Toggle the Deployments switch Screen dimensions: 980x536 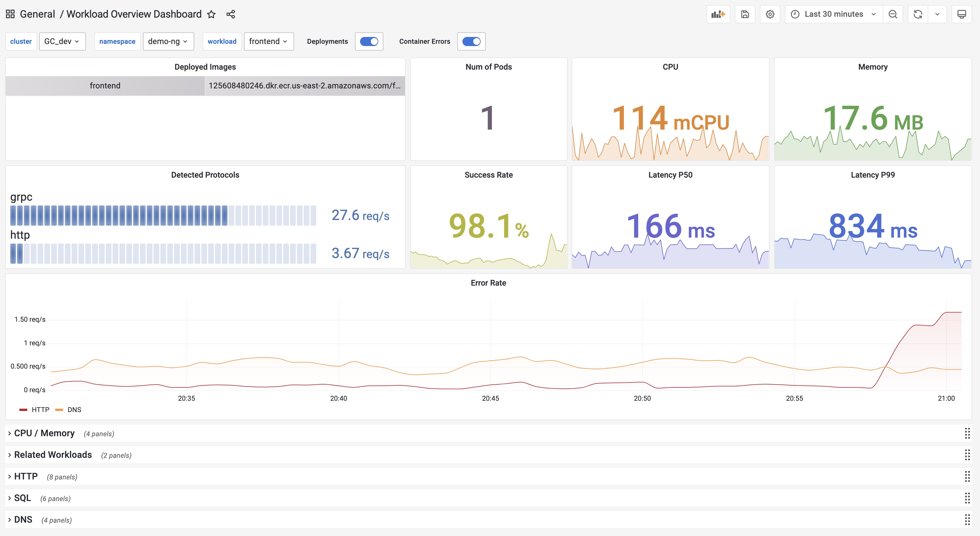[369, 41]
